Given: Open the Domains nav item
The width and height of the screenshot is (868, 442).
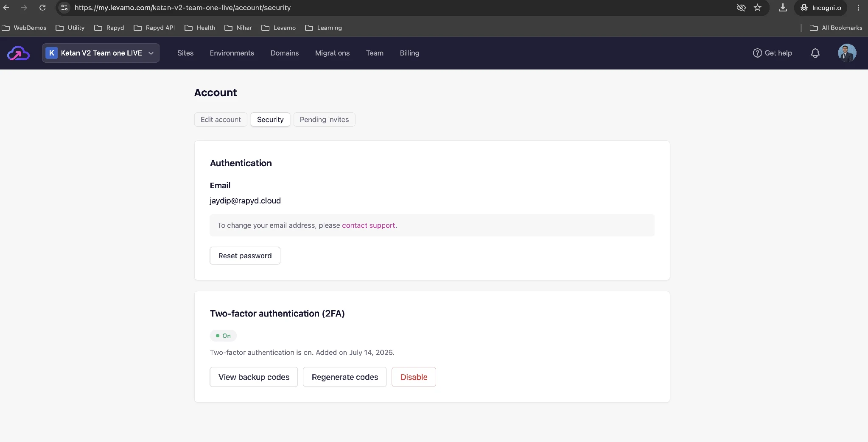Looking at the screenshot, I should pyautogui.click(x=285, y=53).
